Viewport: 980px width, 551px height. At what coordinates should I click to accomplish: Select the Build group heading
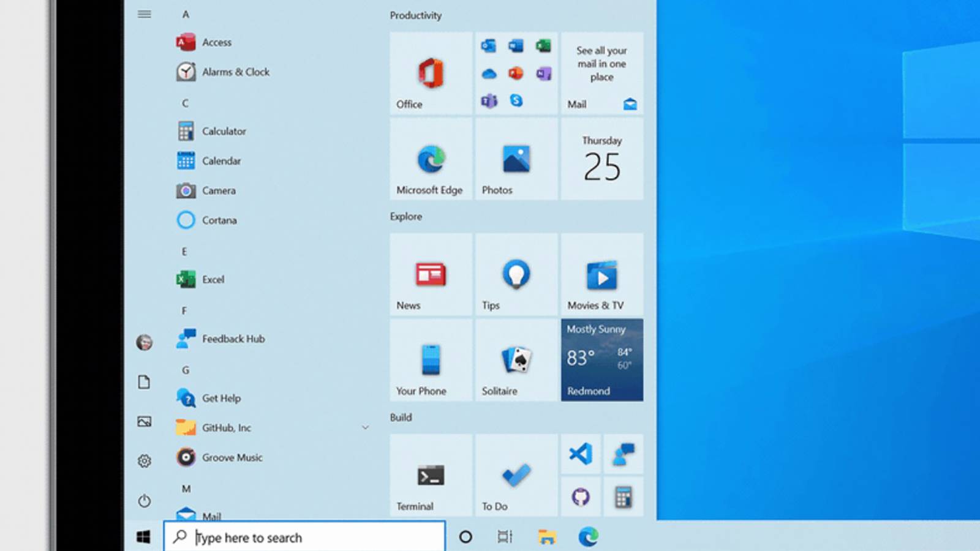coord(401,417)
